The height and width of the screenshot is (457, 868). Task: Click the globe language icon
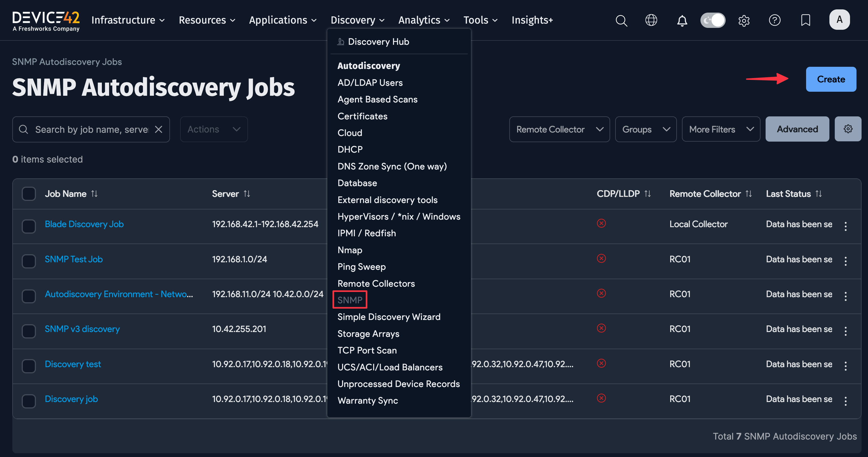point(651,20)
